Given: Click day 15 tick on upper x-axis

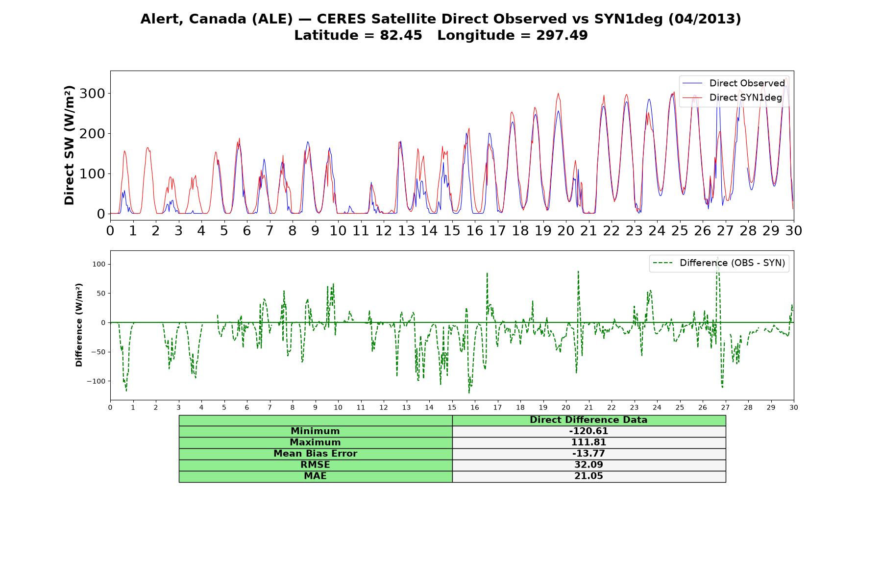Looking at the screenshot, I should pos(452,231).
